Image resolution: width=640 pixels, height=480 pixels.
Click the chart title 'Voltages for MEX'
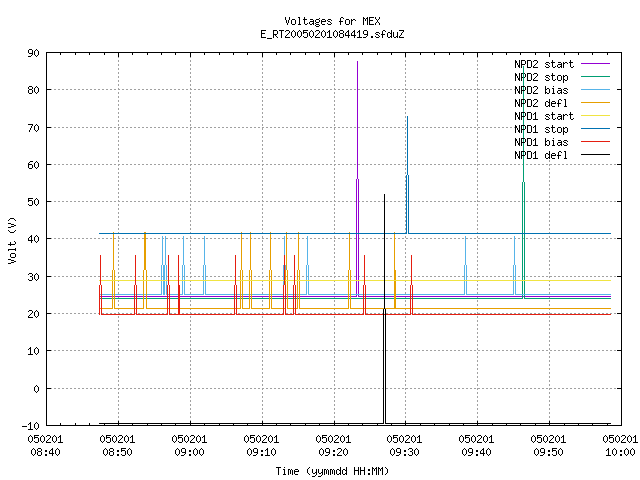click(332, 21)
